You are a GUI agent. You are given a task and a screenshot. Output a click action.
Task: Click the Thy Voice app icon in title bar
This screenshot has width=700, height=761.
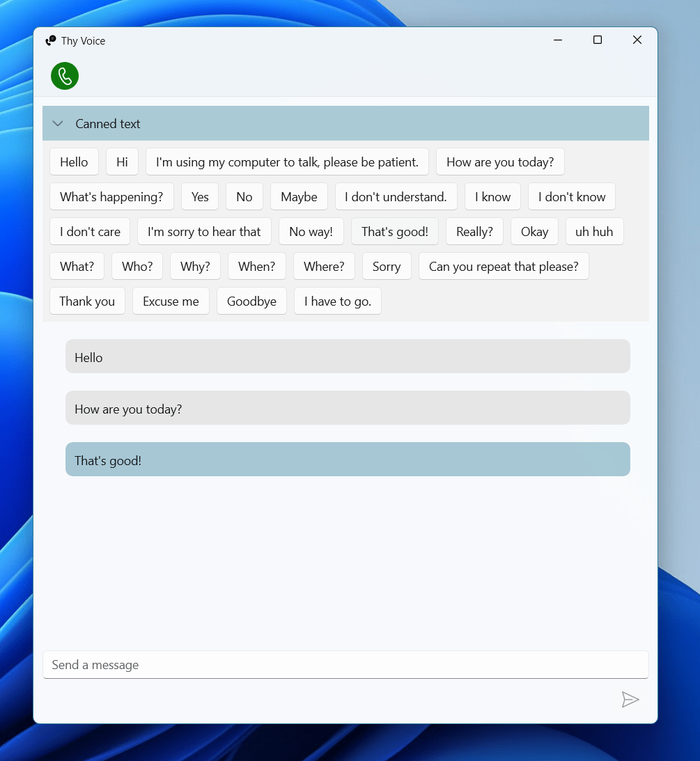pos(51,41)
